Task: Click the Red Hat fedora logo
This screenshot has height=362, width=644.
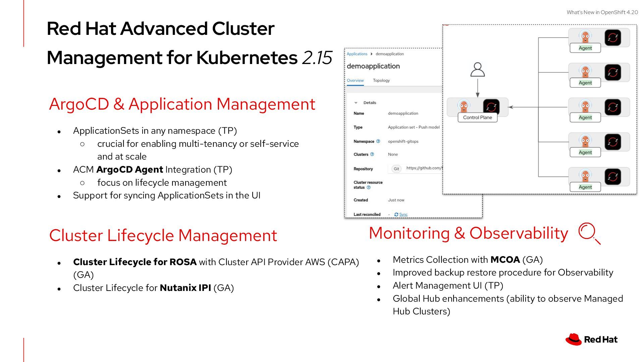Action: point(574,339)
